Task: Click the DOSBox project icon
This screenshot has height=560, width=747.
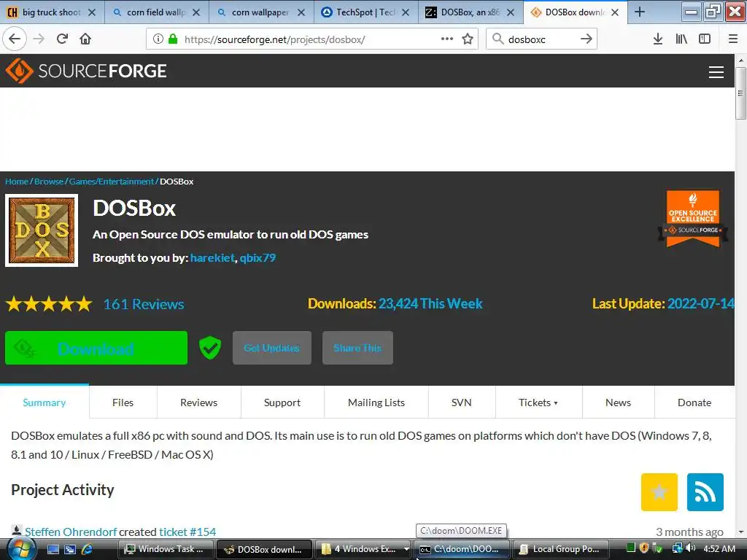Action: 42,230
